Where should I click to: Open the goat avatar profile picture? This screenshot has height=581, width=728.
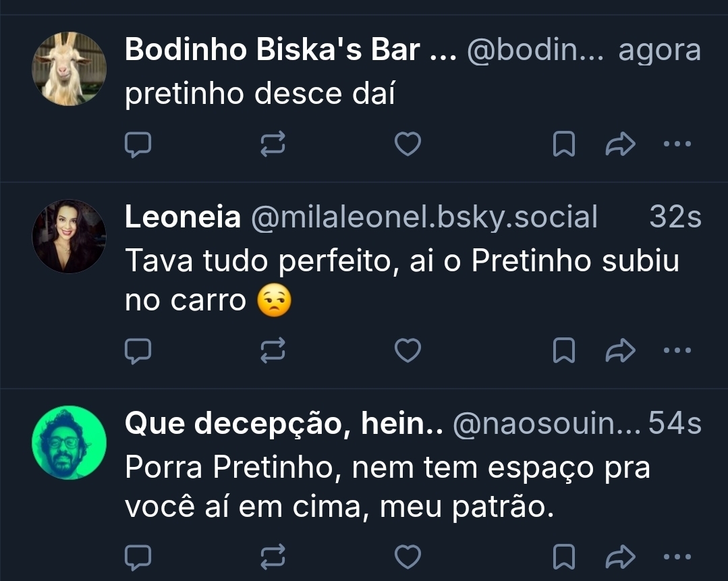(x=69, y=69)
